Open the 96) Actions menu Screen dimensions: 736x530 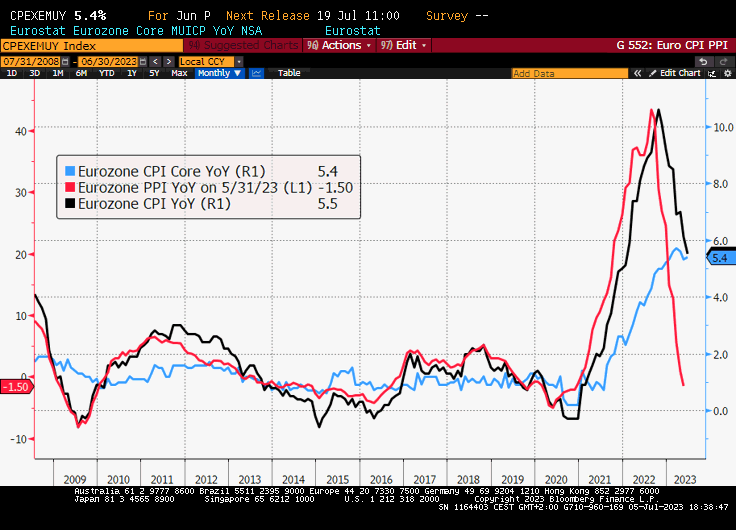click(x=339, y=46)
